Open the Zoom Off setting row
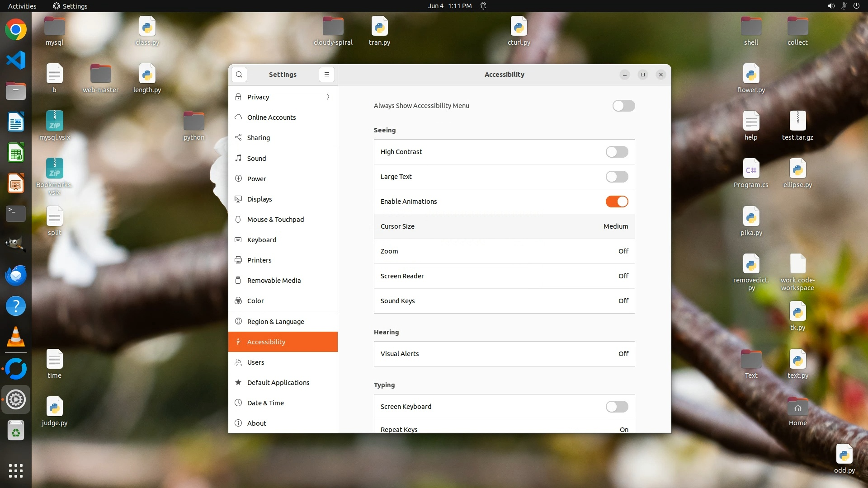868x488 pixels. pos(504,251)
